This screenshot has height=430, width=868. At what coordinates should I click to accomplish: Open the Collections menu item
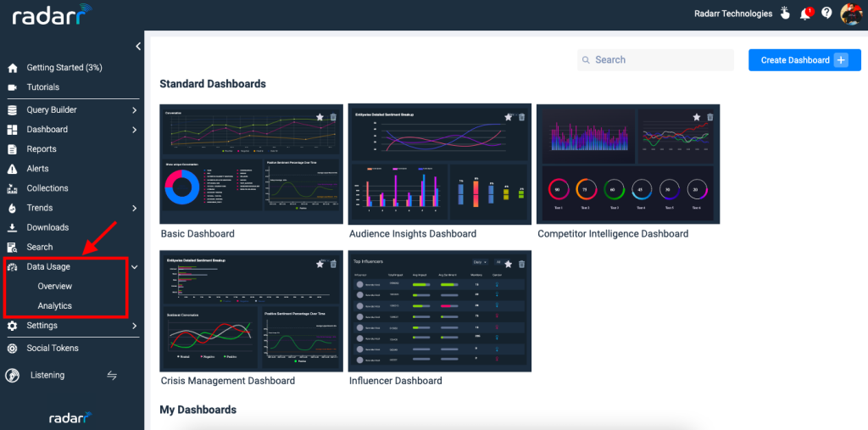[47, 188]
